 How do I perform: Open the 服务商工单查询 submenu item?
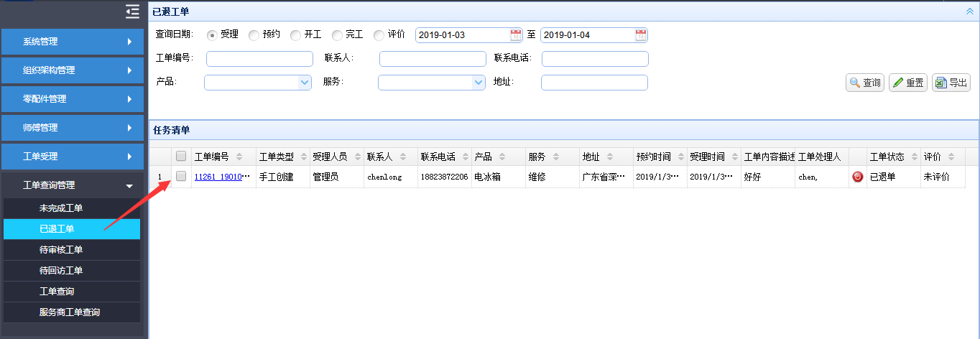click(x=72, y=312)
